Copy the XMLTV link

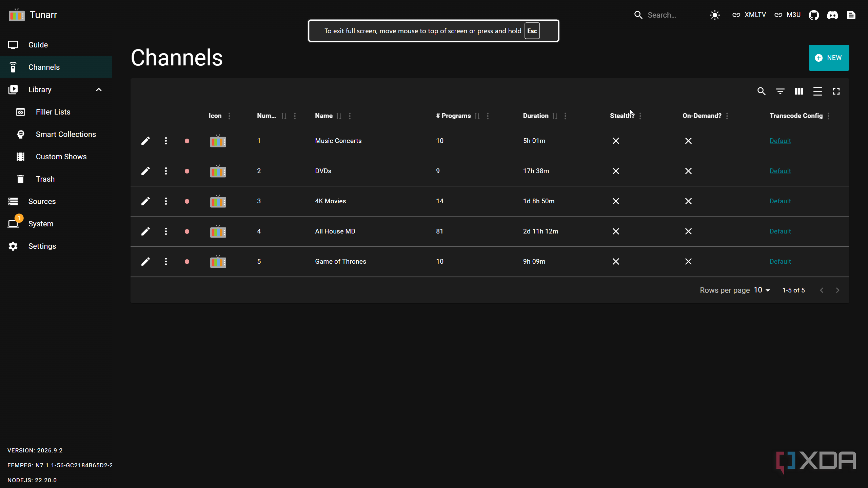pos(749,15)
